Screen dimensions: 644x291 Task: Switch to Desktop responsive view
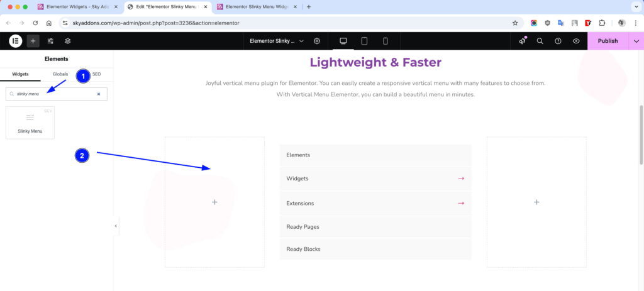(343, 41)
